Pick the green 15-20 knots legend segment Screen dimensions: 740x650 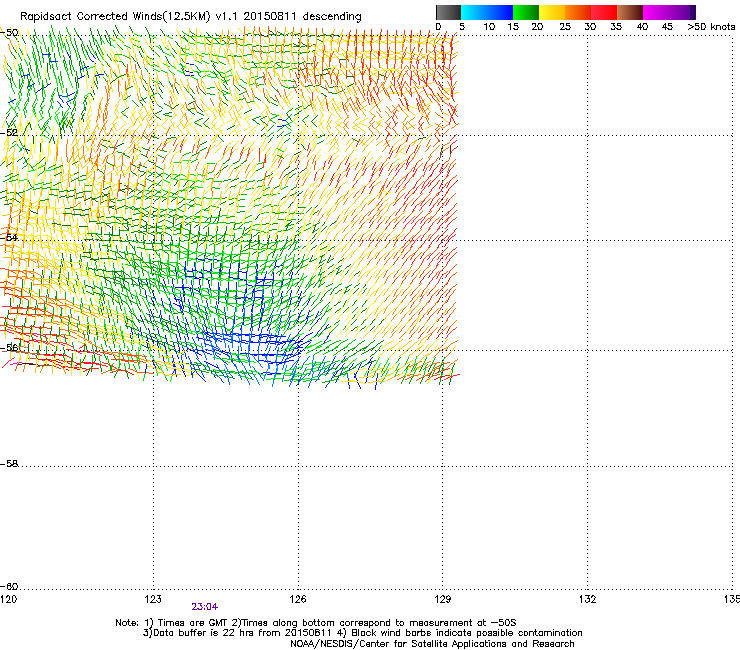pyautogui.click(x=526, y=12)
